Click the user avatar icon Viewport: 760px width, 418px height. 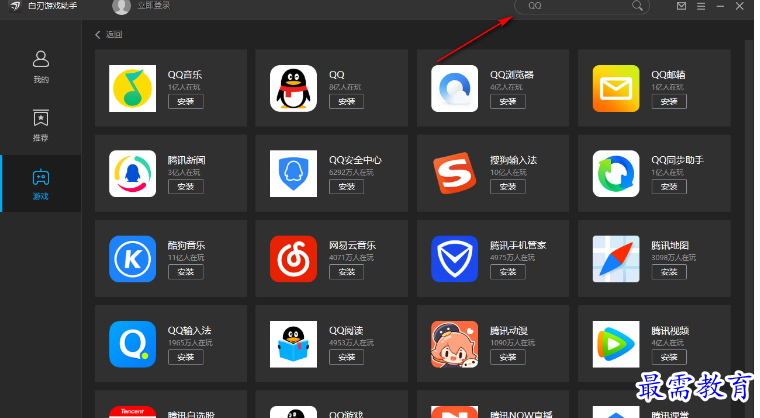(x=121, y=6)
